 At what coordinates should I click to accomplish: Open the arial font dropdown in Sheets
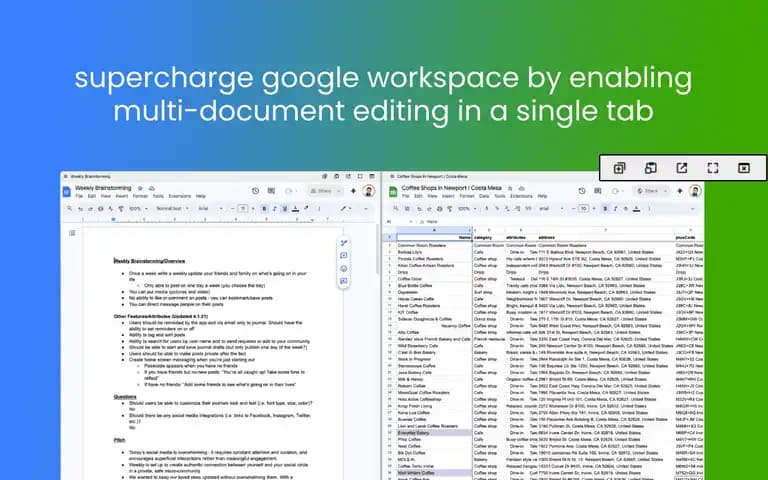(552, 209)
